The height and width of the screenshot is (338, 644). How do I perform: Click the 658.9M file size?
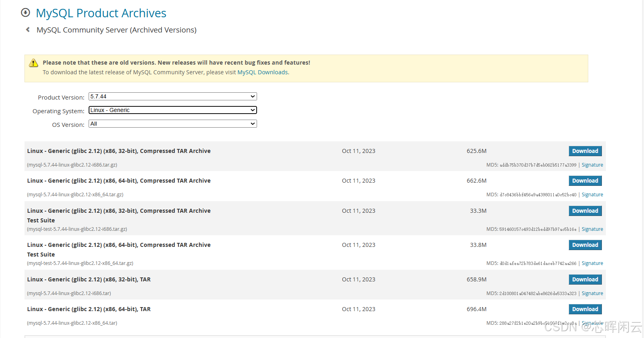pyautogui.click(x=476, y=279)
